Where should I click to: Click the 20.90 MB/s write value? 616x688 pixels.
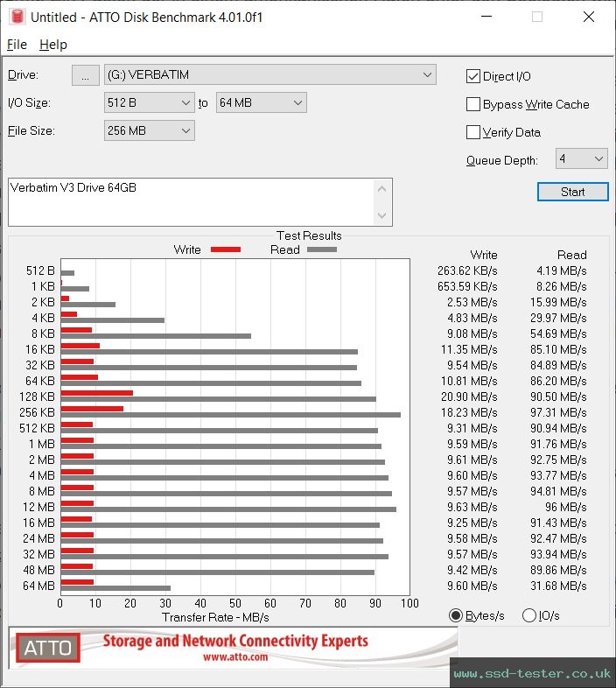point(469,397)
